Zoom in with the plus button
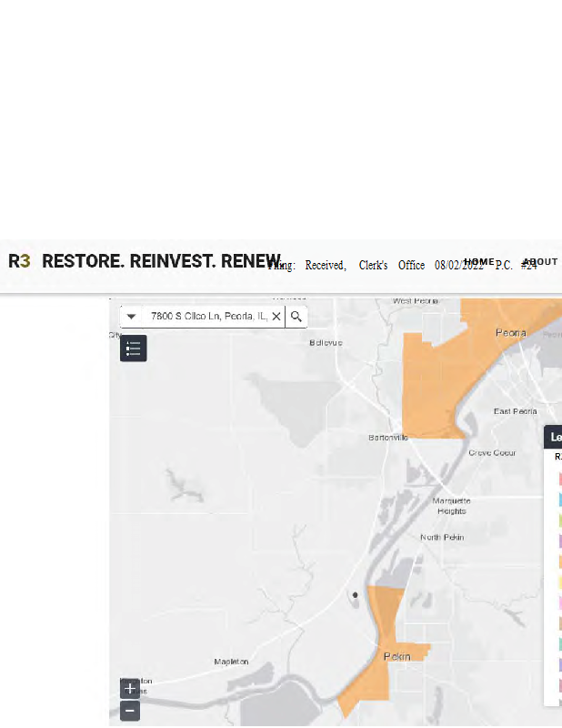This screenshot has height=728, width=562. tap(130, 689)
